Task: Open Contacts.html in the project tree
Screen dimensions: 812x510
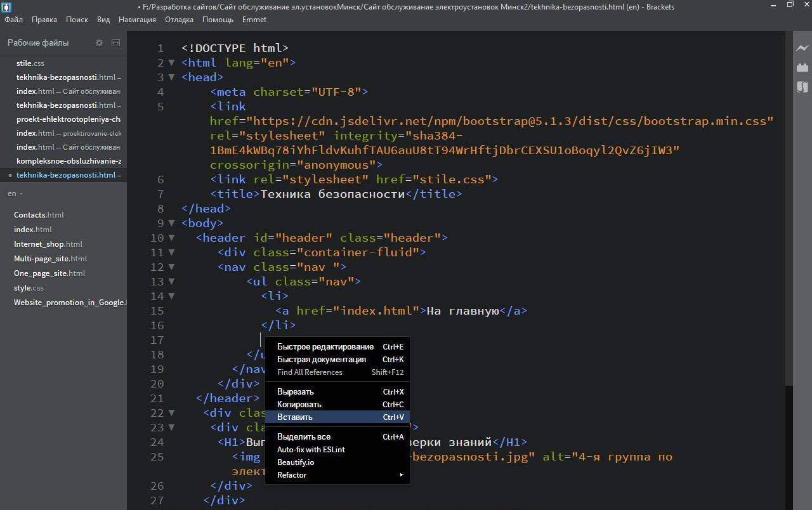Action: tap(39, 215)
